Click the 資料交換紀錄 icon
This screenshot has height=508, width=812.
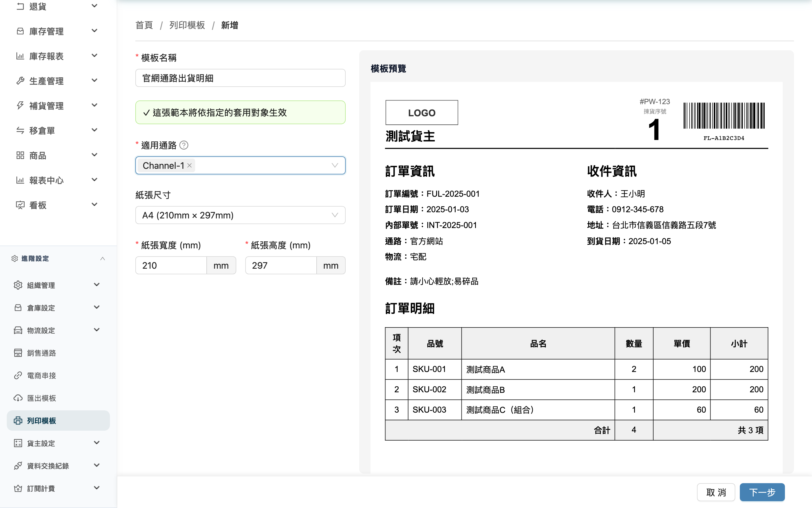tap(18, 466)
